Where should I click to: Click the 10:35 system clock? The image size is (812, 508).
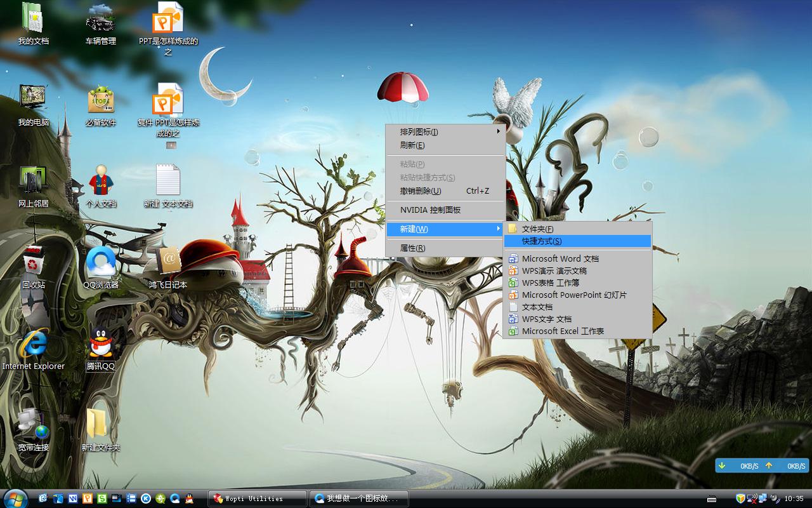(x=794, y=498)
